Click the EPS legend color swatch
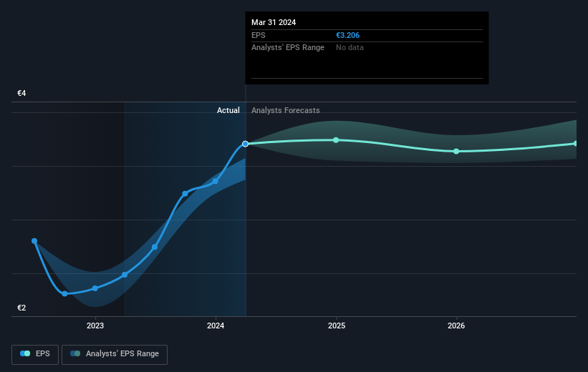588x372 pixels. pos(25,353)
